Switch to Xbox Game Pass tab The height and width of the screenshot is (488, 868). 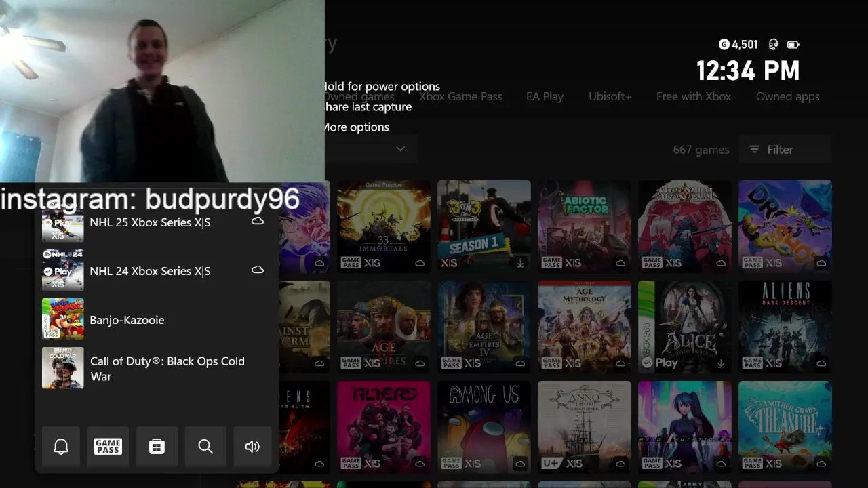(x=460, y=96)
